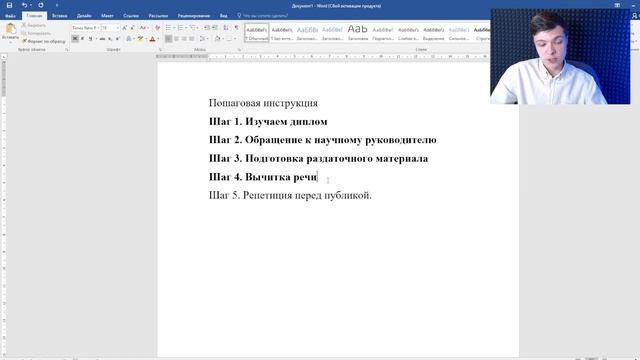Open the font color dropdown arrow
The height and width of the screenshot is (360, 640).
click(x=158, y=39)
